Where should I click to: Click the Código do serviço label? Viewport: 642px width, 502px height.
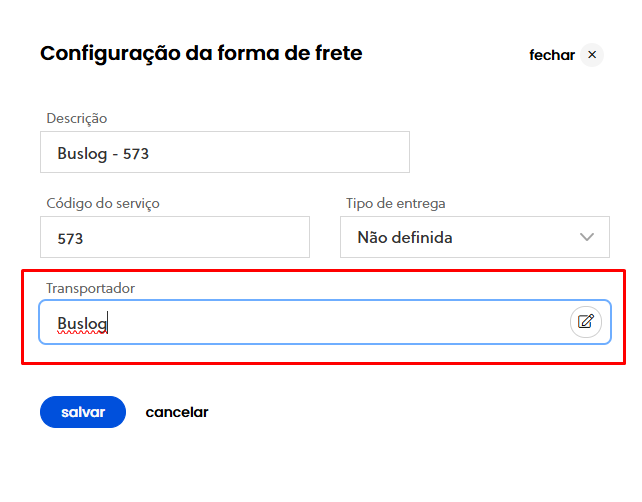103,204
